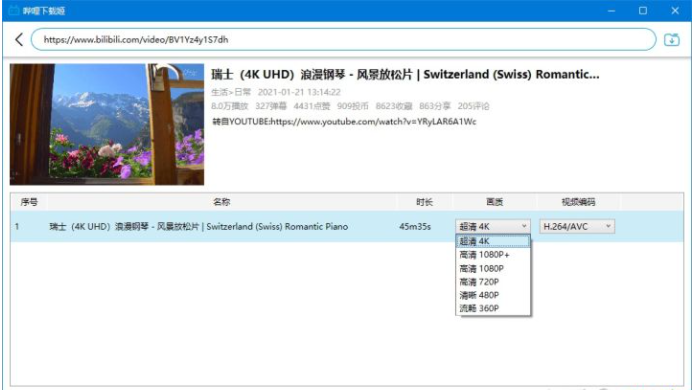The height and width of the screenshot is (390, 692).
Task: Click into the bilibili URL address field
Action: 343,40
